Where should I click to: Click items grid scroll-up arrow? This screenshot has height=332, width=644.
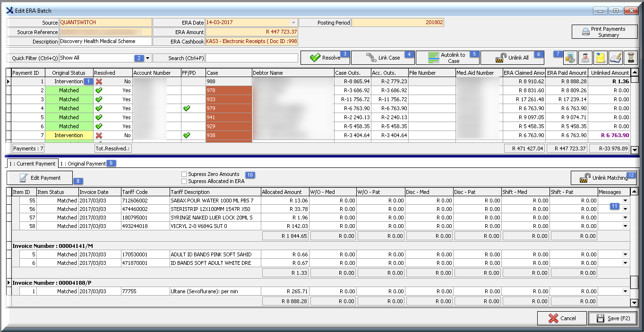coord(635,192)
